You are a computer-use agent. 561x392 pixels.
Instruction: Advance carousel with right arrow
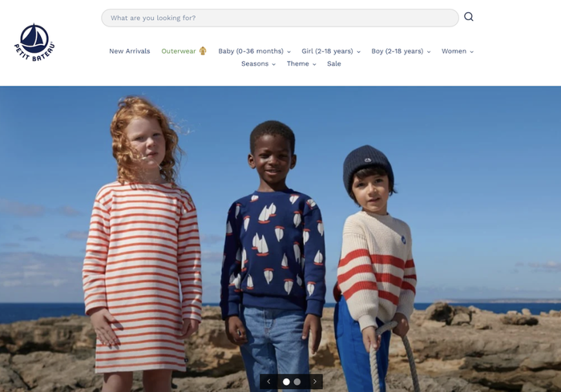click(315, 382)
